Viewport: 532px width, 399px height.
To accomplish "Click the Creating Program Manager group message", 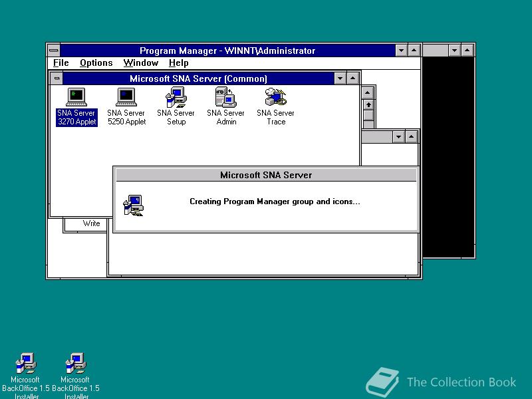I will coord(275,201).
